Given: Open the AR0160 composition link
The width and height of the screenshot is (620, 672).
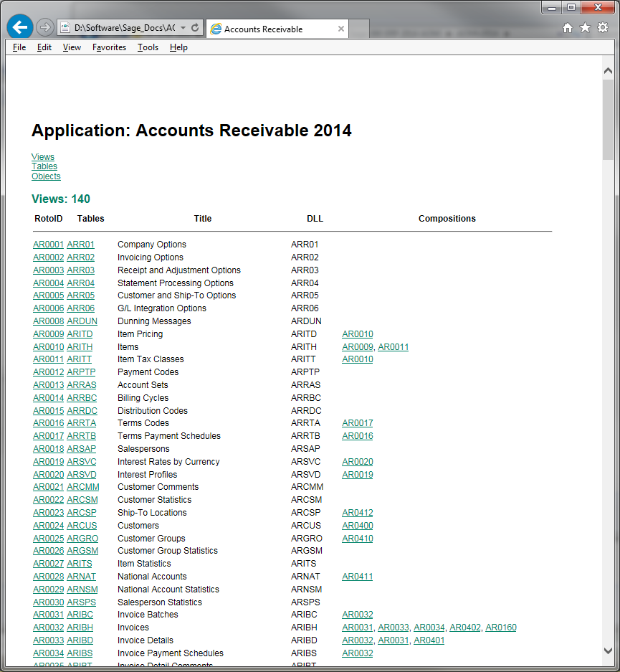Looking at the screenshot, I should [x=501, y=628].
